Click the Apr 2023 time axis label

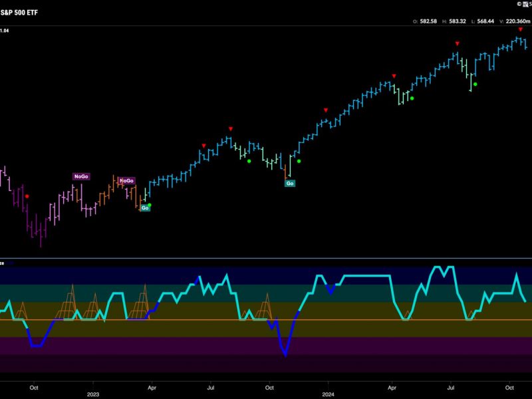tap(152, 388)
